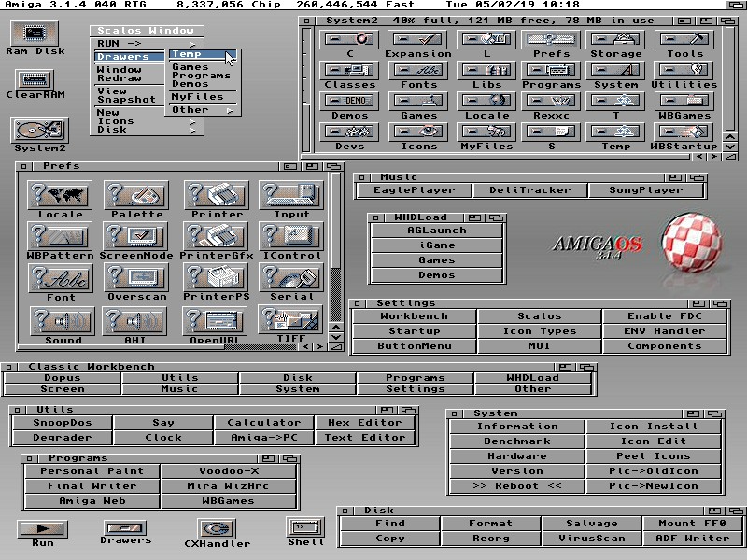The width and height of the screenshot is (747, 560).
Task: Choose MyFiles from the Drawers submenu
Action: tap(198, 97)
